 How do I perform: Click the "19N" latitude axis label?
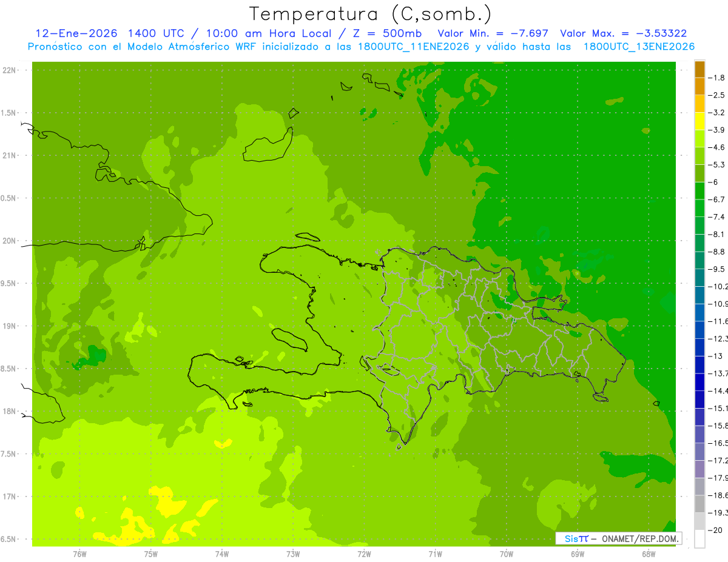click(x=10, y=326)
